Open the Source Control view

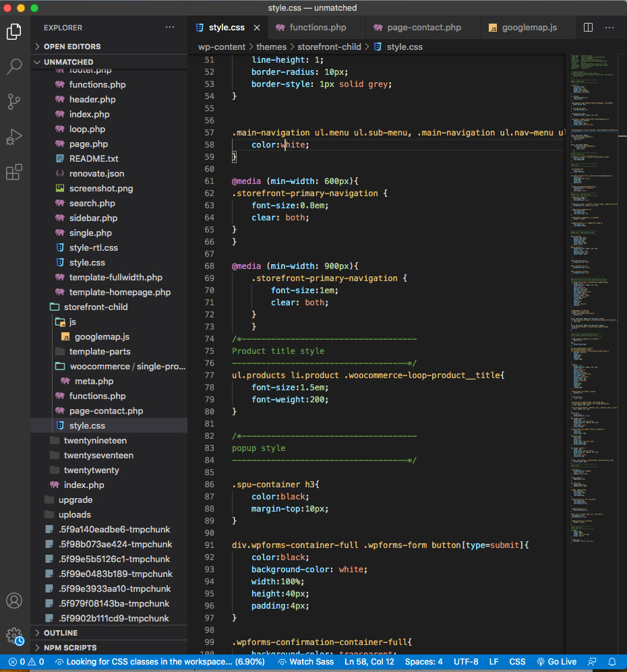(x=14, y=102)
